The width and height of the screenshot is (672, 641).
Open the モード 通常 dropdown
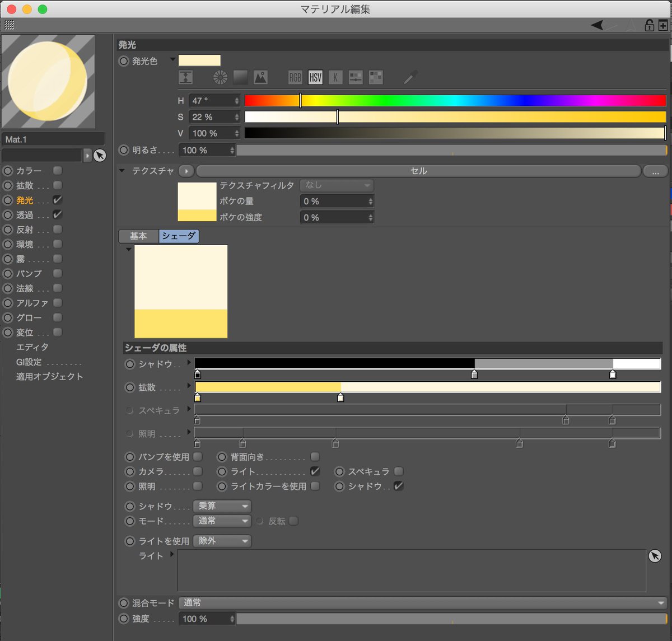pos(222,521)
